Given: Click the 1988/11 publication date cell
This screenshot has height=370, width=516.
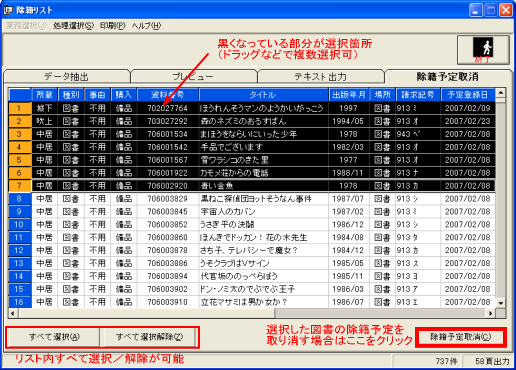Looking at the screenshot, I should pos(349,173).
